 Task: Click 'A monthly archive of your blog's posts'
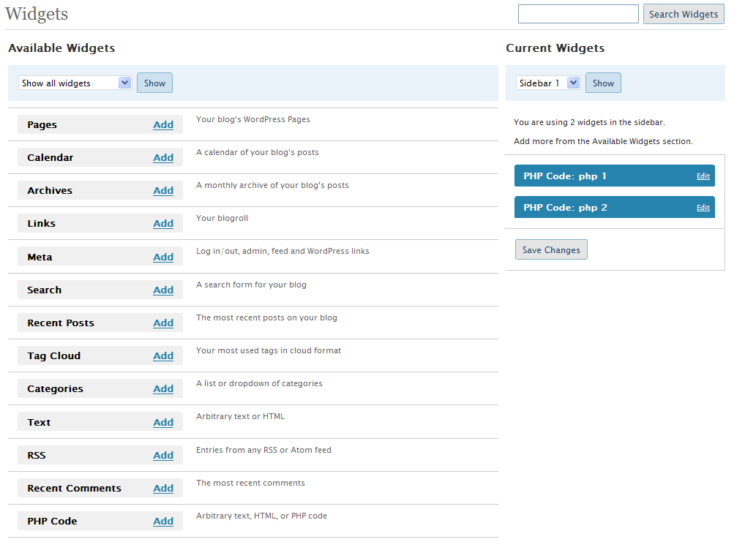click(x=272, y=186)
